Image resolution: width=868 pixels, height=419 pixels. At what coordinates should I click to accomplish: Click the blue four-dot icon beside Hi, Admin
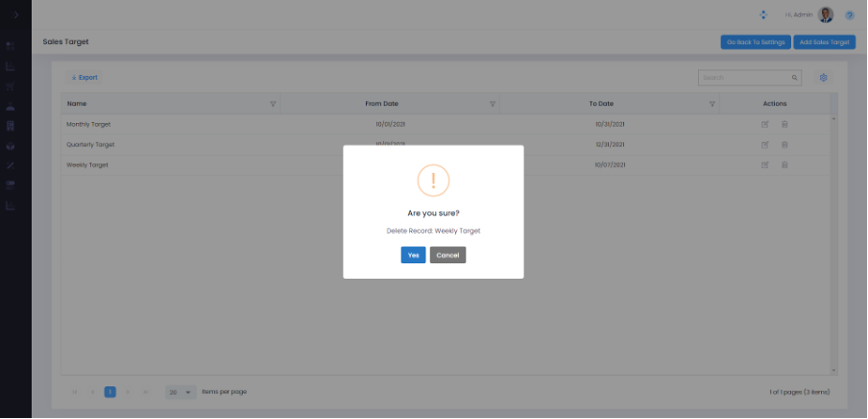click(762, 15)
